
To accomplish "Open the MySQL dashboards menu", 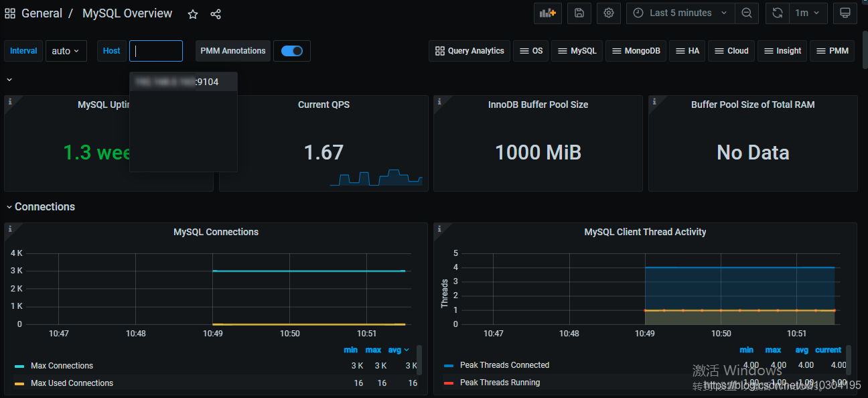I will coord(577,51).
